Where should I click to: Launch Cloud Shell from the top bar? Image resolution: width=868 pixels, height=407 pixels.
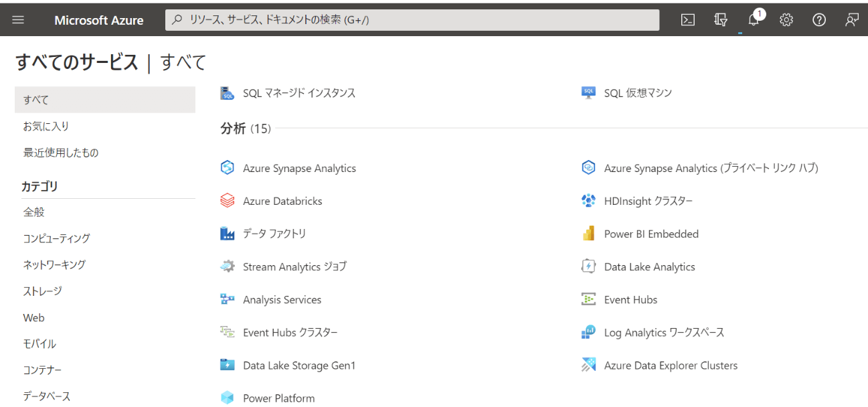[687, 20]
